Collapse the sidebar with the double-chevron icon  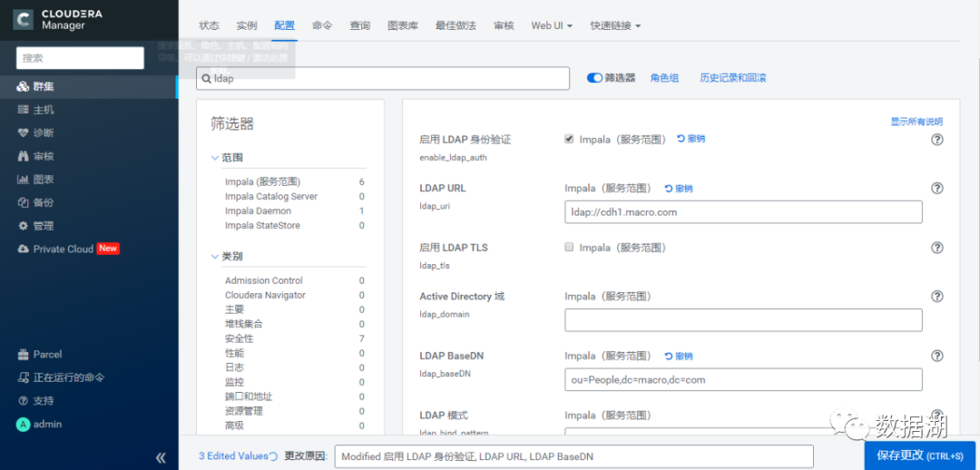tap(161, 457)
